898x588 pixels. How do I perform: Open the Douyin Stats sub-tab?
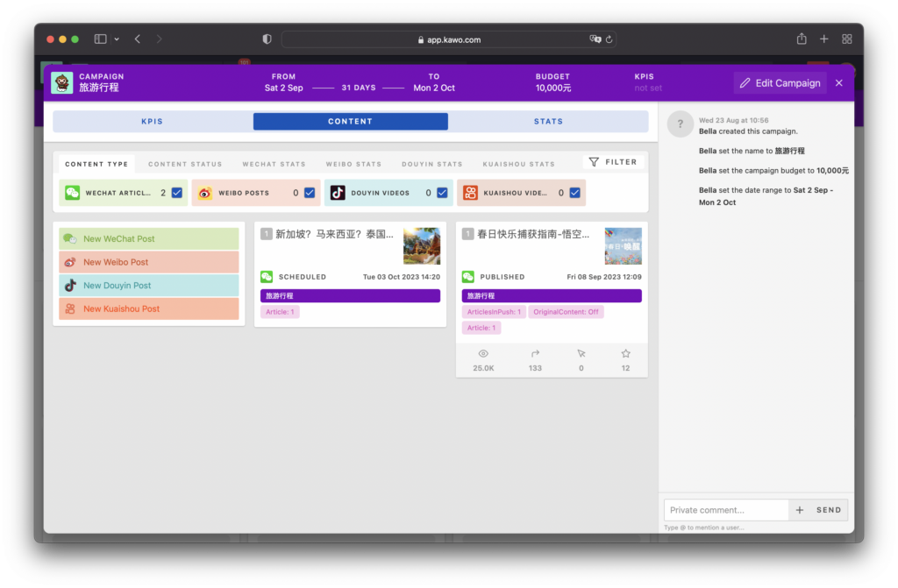[431, 164]
